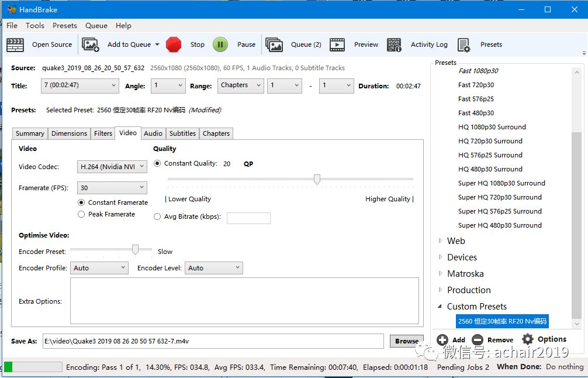Open the Video Codec dropdown
This screenshot has width=588, height=378.
point(112,166)
